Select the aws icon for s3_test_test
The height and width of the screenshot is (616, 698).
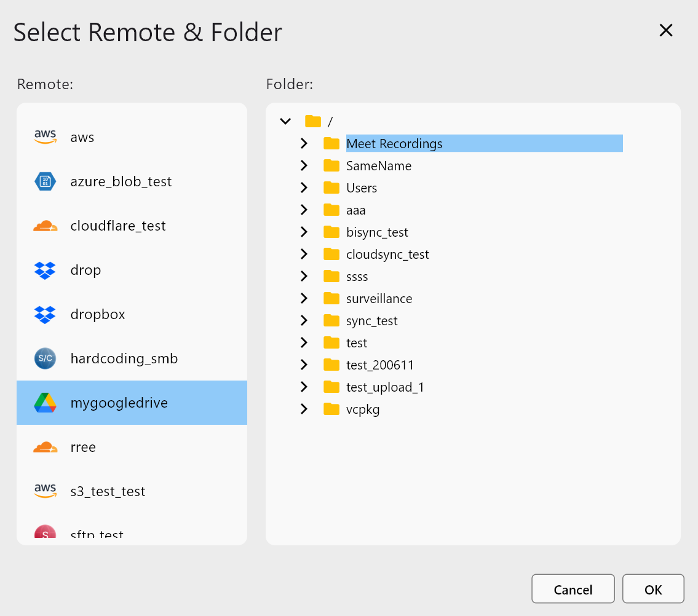point(45,491)
